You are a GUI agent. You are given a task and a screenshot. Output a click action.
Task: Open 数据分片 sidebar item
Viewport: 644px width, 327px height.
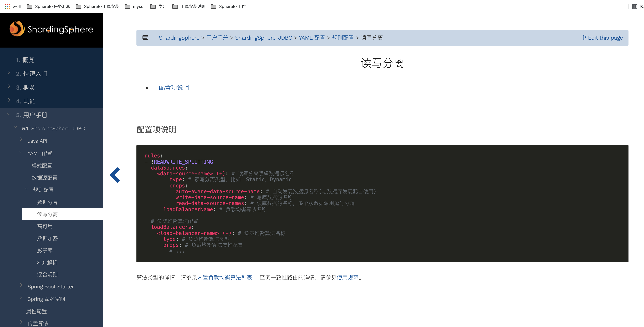coord(47,202)
